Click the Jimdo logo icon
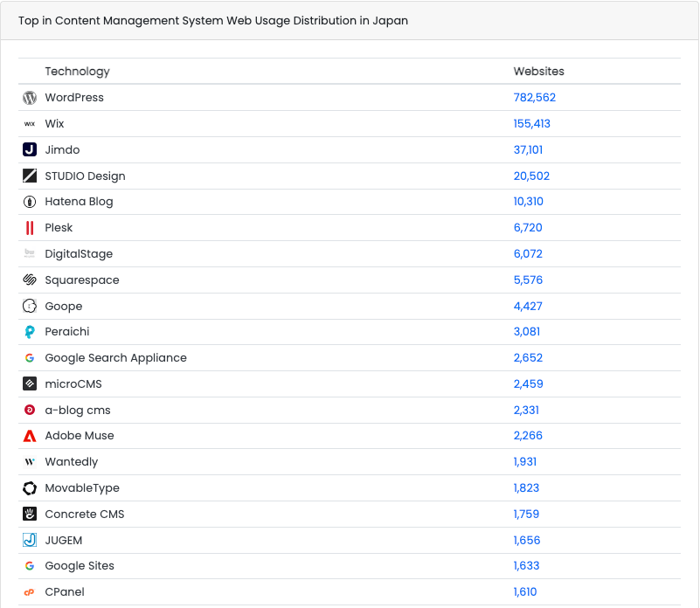The image size is (700, 608). [30, 149]
